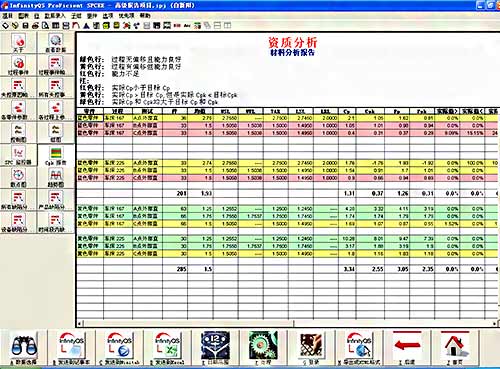Select the subtotal count cell 201
The image size is (500, 369).
[175, 193]
